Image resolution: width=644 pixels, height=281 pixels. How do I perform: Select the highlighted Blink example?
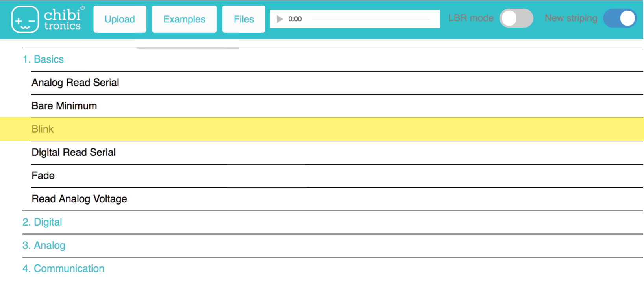point(43,129)
